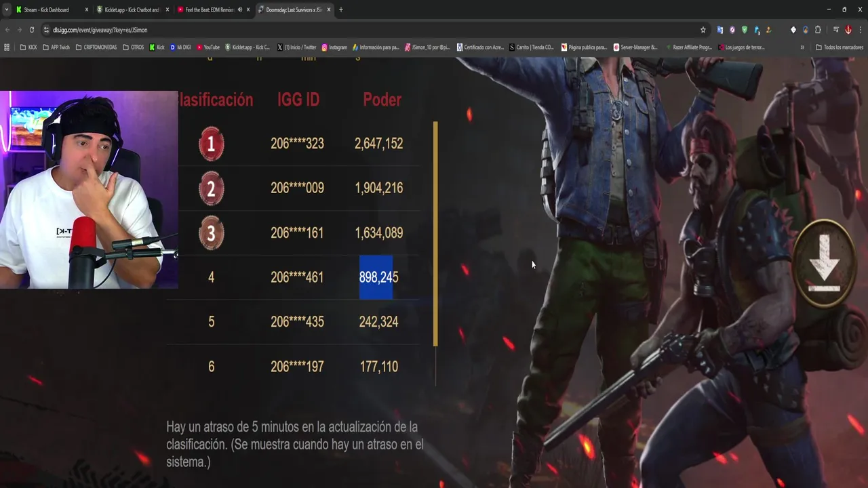Viewport: 868px width, 488px height.
Task: Open the CRIPTOMONEDAS bookmarks folder
Action: click(96, 47)
